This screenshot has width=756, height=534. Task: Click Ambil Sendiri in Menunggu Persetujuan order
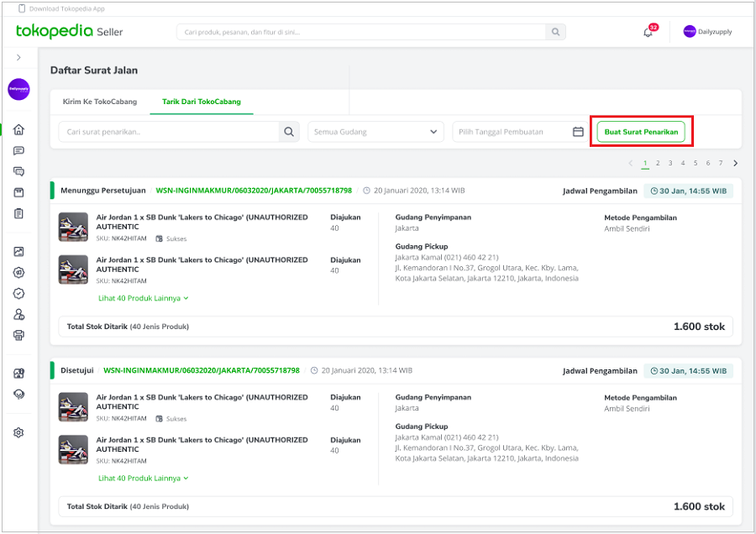(x=627, y=228)
